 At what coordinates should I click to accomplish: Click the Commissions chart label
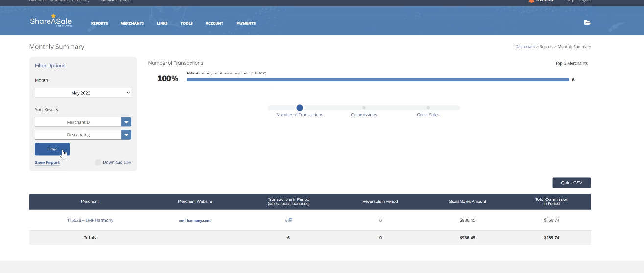[x=364, y=115]
